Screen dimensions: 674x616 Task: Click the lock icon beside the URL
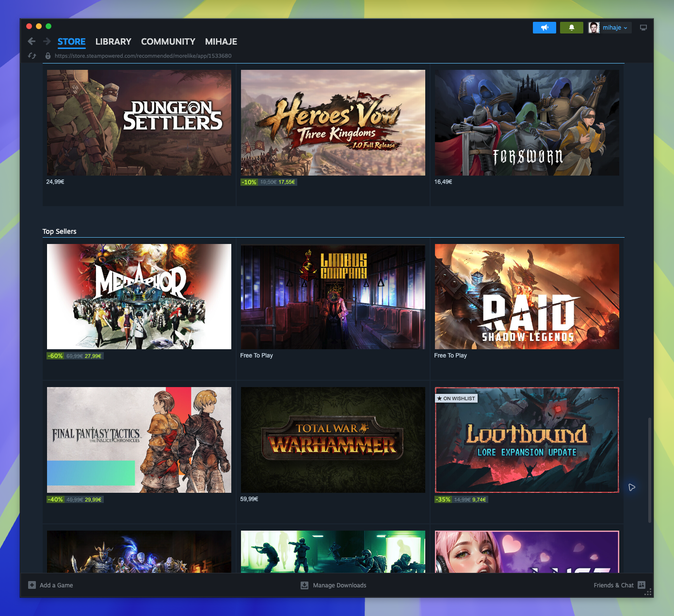[x=48, y=56]
